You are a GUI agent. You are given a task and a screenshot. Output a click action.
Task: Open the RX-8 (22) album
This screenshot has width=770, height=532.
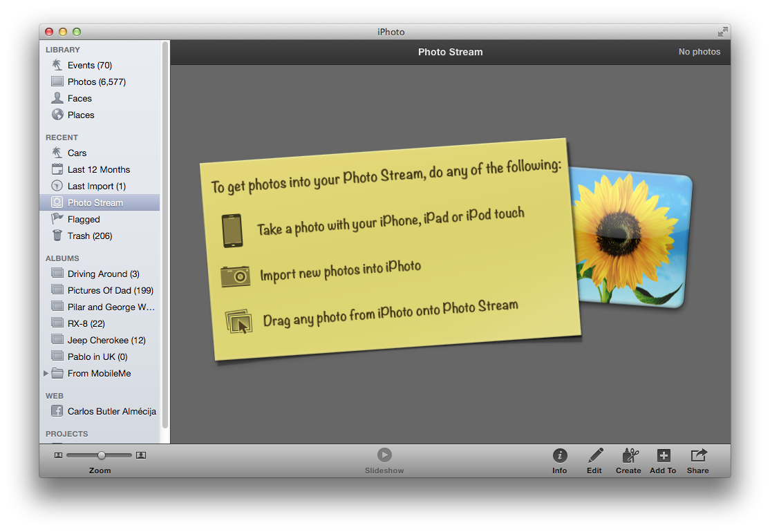pyautogui.click(x=100, y=324)
